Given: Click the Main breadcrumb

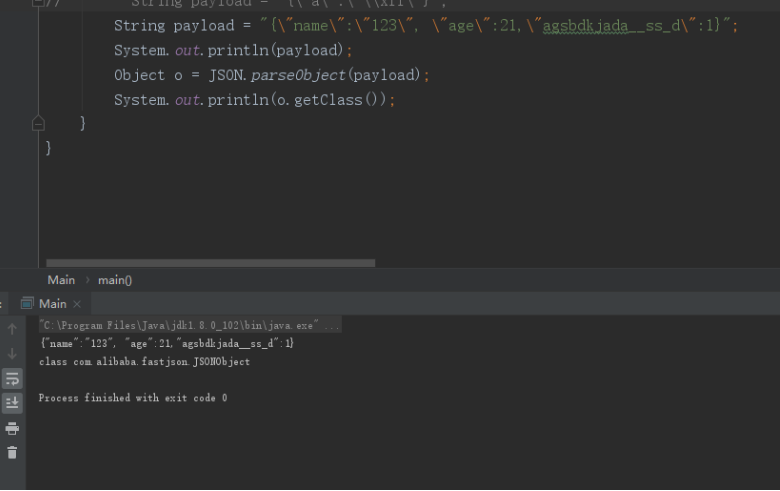Looking at the screenshot, I should click(x=61, y=280).
